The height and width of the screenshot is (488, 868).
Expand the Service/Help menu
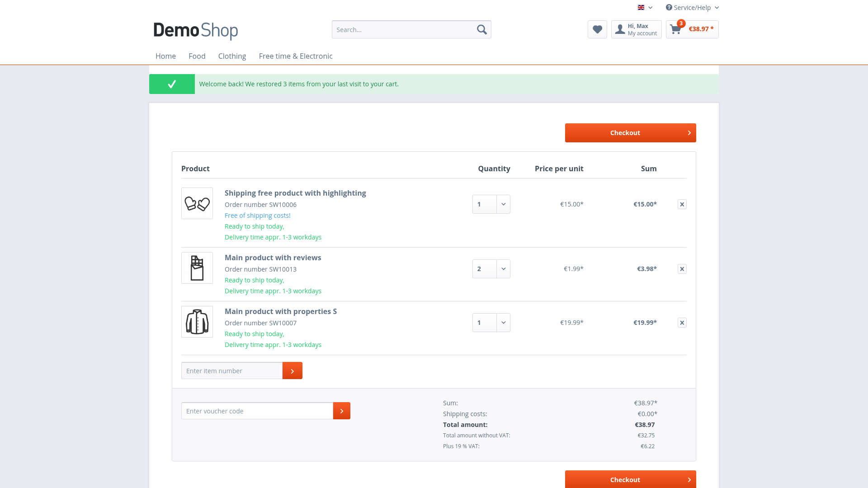pos(692,7)
